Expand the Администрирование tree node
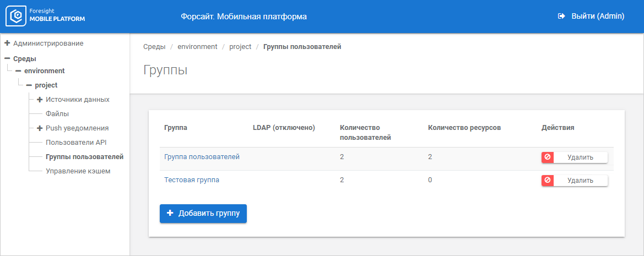The width and height of the screenshot is (644, 256). (7, 43)
